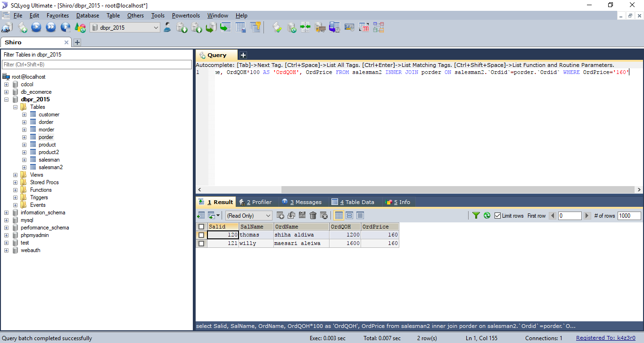The image size is (644, 343).
Task: Click the save changes disk icon
Action: tap(302, 215)
